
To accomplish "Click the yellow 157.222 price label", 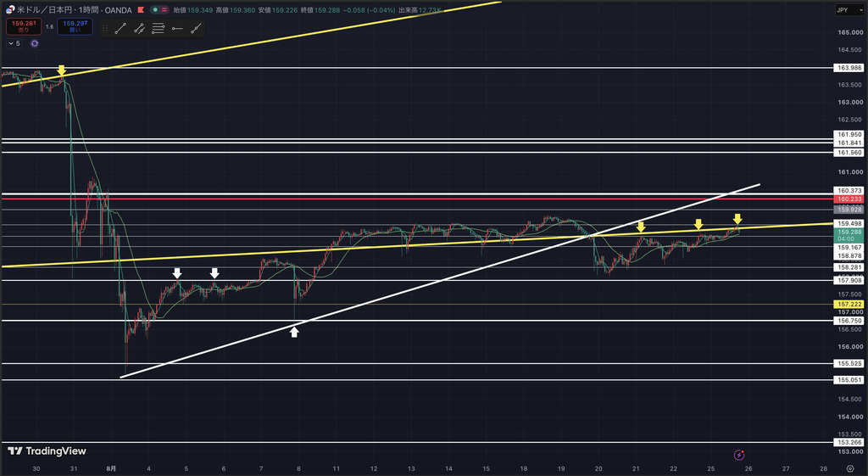I will pyautogui.click(x=849, y=305).
